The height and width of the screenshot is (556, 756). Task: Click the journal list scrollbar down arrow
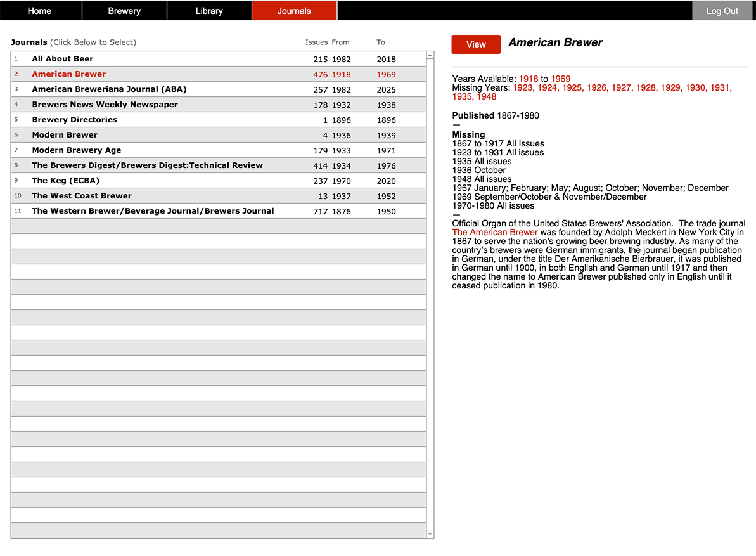pyautogui.click(x=430, y=534)
